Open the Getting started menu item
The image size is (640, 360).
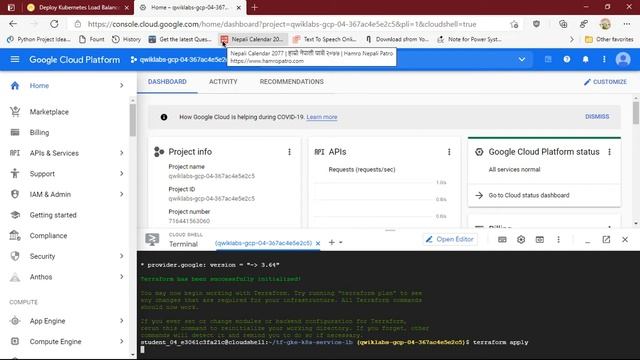pos(53,215)
